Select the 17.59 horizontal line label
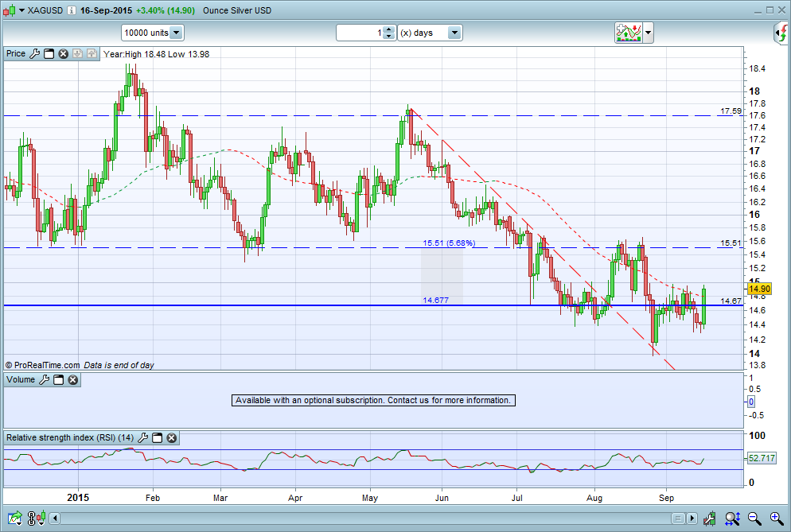This screenshot has width=791, height=532. coord(731,111)
